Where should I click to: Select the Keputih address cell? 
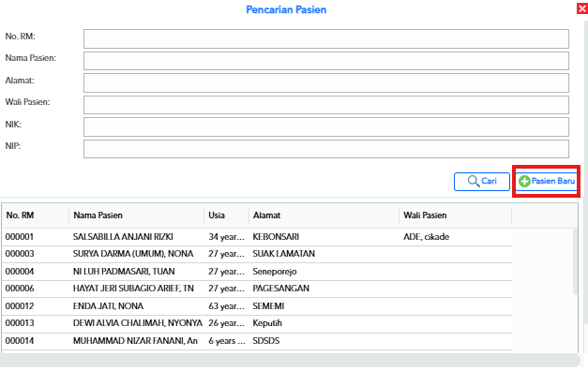(x=267, y=323)
